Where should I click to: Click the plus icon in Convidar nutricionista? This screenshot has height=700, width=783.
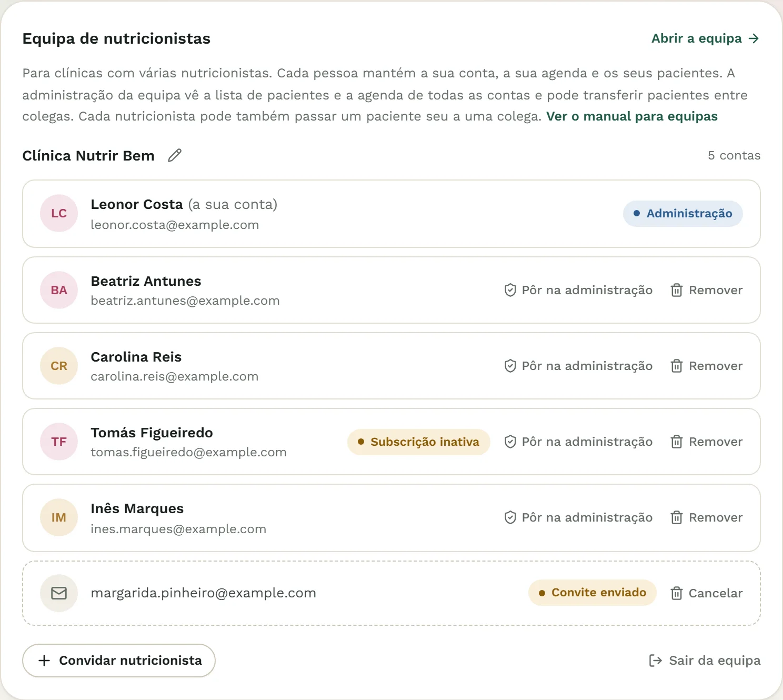[45, 661]
